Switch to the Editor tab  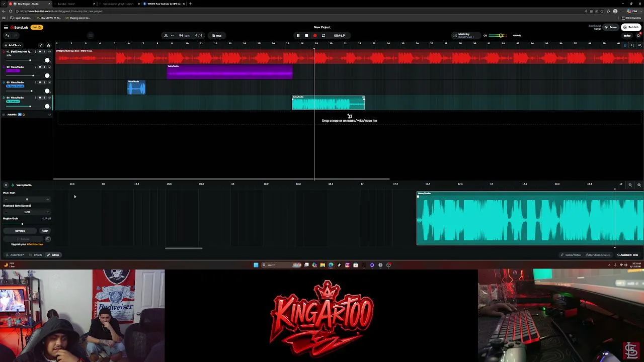53,255
